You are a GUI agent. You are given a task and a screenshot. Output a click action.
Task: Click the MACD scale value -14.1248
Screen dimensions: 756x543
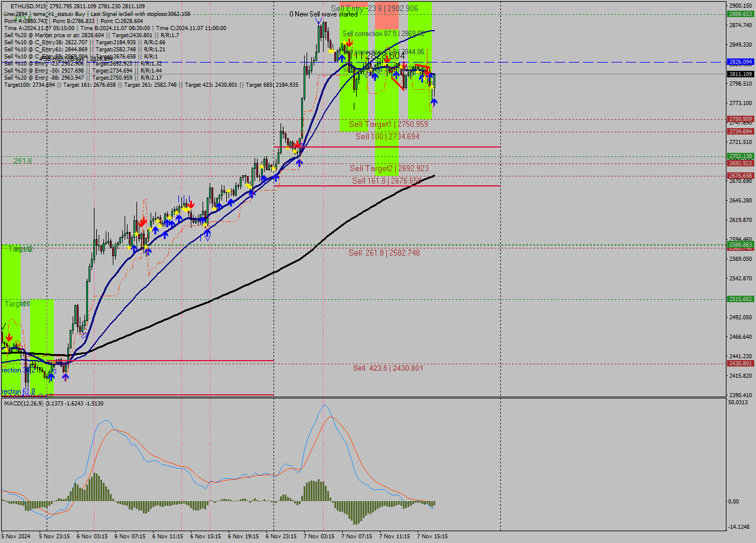point(739,527)
